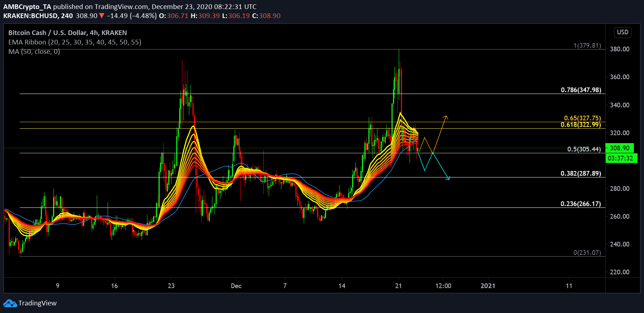Select the 0.236(266.17) Fibonacci label
644x313 pixels.
(581, 204)
